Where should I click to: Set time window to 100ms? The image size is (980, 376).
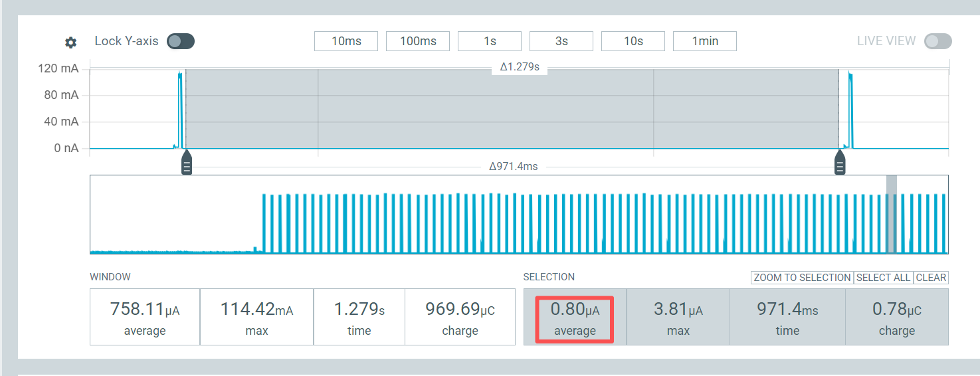pyautogui.click(x=418, y=41)
